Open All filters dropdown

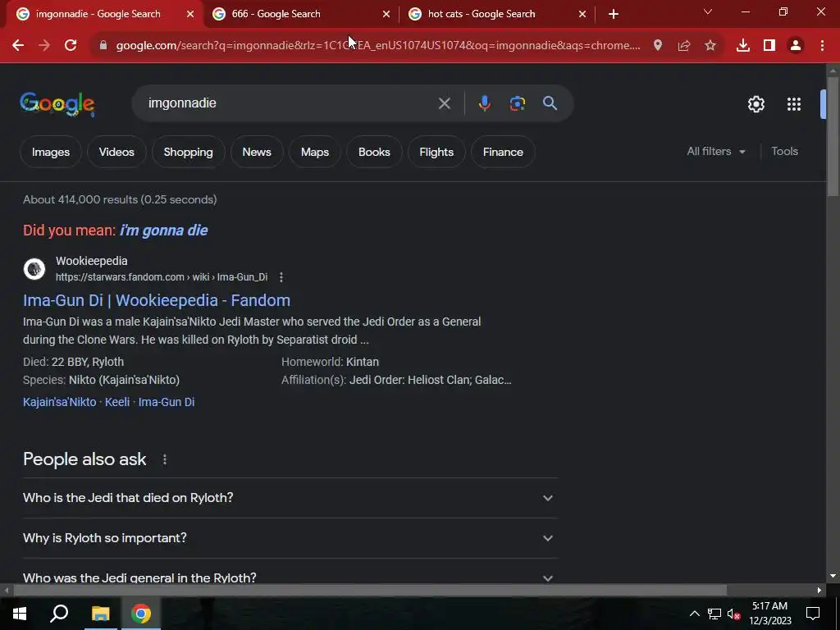pos(716,152)
